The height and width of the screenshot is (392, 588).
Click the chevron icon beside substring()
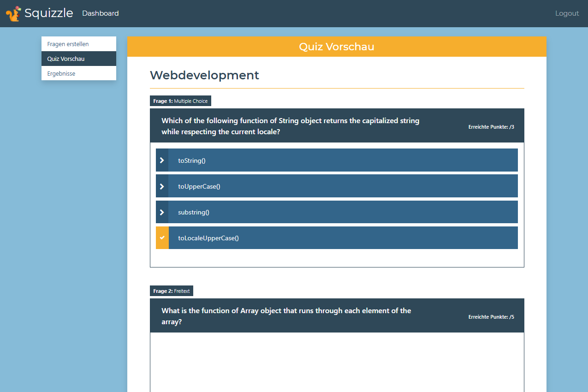[162, 212]
